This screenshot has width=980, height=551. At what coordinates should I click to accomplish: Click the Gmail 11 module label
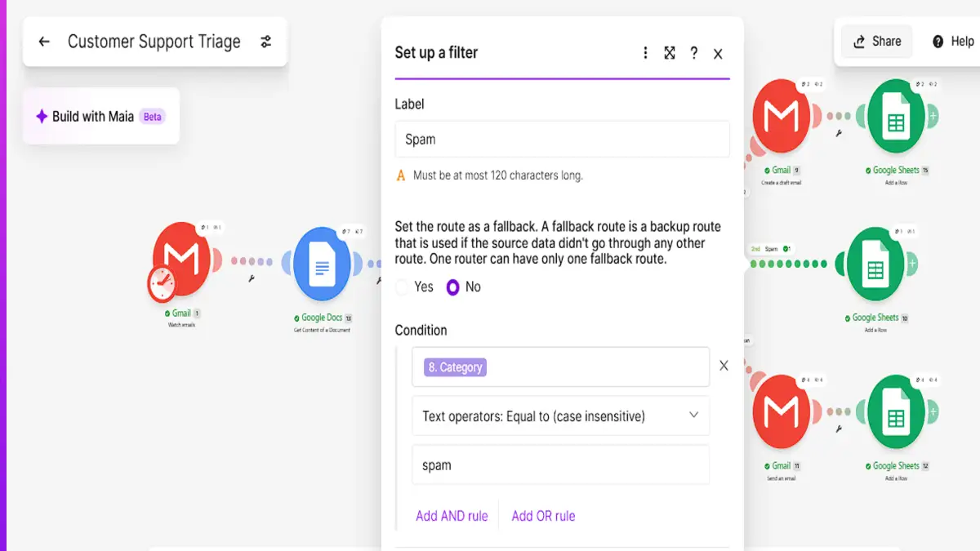pyautogui.click(x=781, y=465)
